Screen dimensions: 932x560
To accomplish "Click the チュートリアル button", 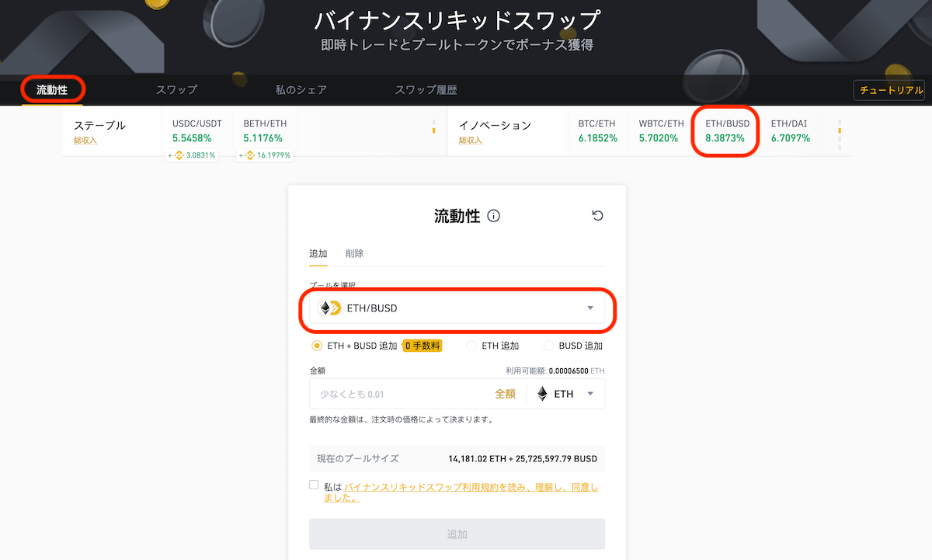I will [x=890, y=90].
